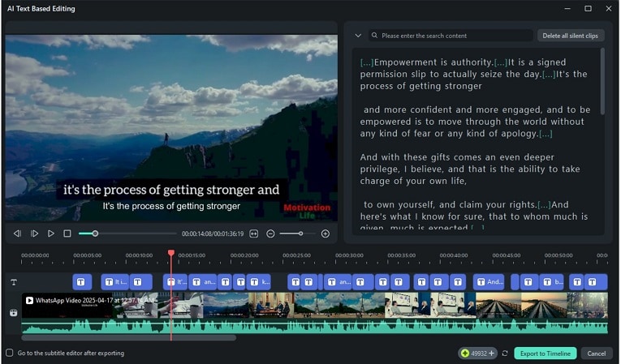This screenshot has width=621, height=364.
Task: Click the timecode 00:00:14:08/00:01:36:19
Action: pos(213,233)
